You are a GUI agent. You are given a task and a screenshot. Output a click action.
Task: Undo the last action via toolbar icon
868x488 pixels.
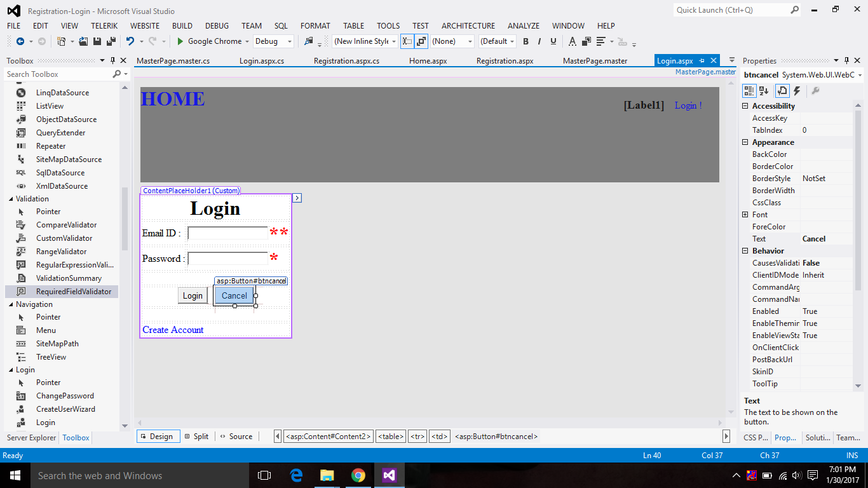pyautogui.click(x=131, y=41)
